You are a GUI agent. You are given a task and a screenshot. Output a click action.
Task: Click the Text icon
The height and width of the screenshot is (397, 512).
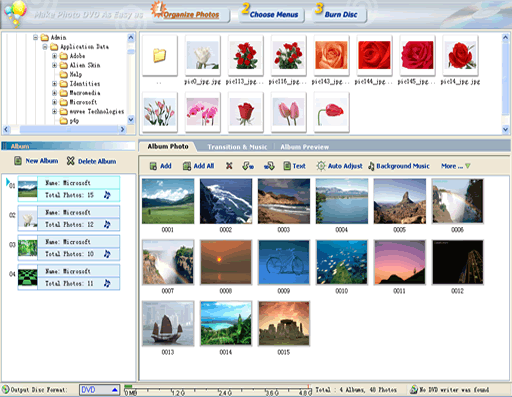287,166
